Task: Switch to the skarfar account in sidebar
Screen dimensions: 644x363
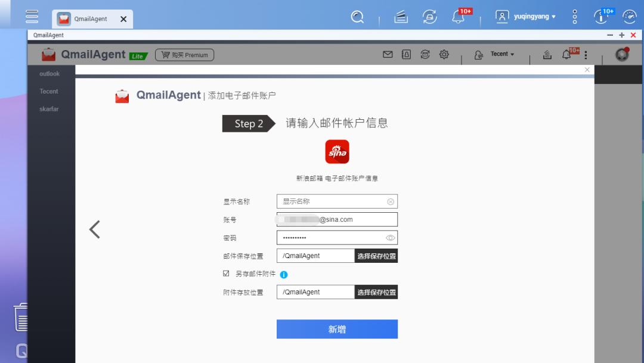Action: tap(49, 109)
